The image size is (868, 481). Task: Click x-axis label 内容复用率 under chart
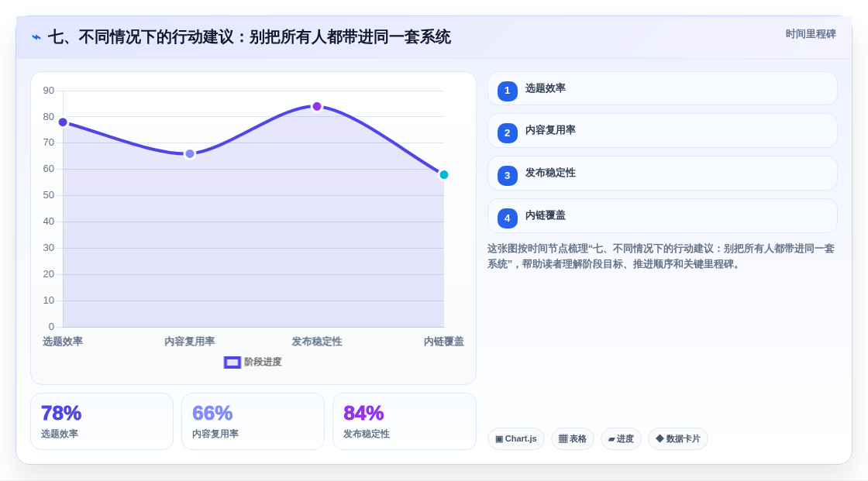pos(189,342)
